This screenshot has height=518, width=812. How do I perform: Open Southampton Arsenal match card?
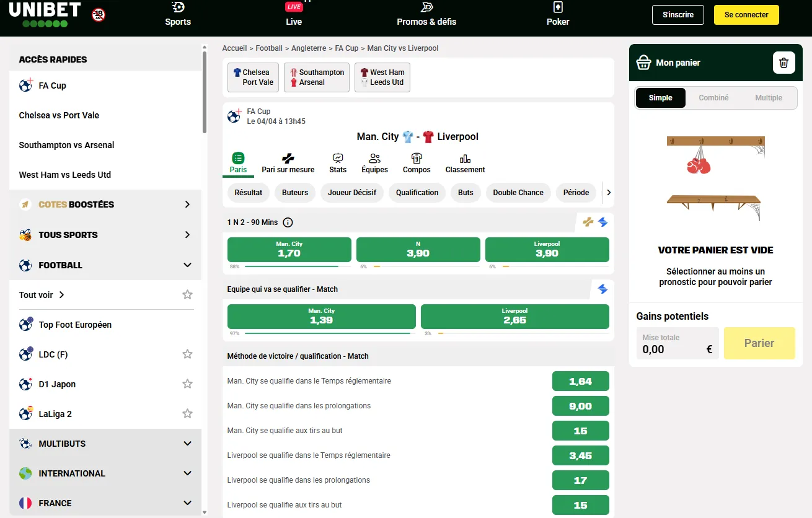pyautogui.click(x=317, y=77)
